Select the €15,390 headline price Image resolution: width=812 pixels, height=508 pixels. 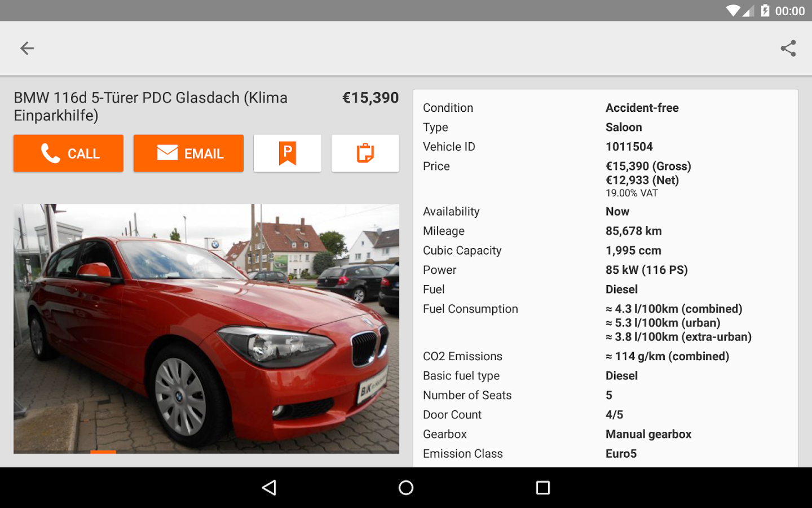(370, 98)
